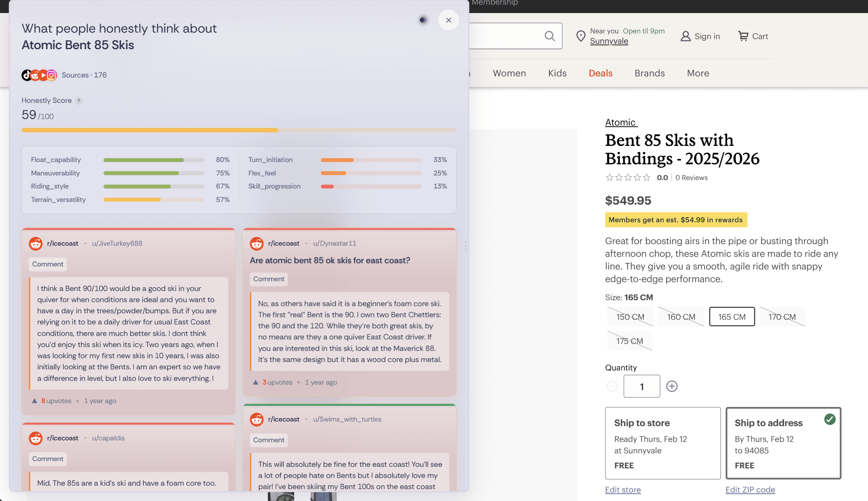Click the upvote arrow beside 8 upvotes
The width and height of the screenshot is (868, 501).
coord(35,401)
